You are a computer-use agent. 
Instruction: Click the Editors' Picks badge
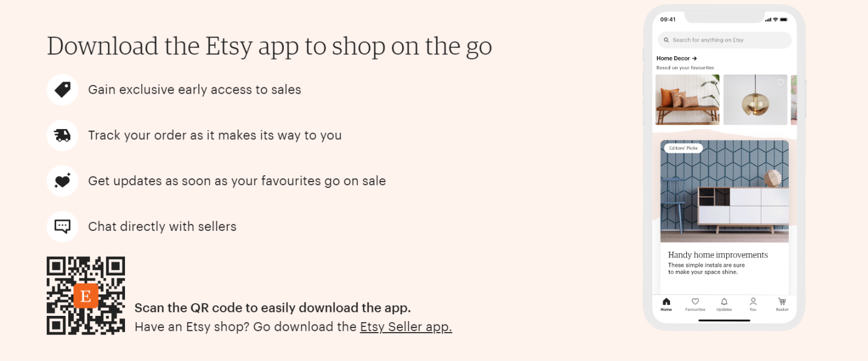pos(683,148)
